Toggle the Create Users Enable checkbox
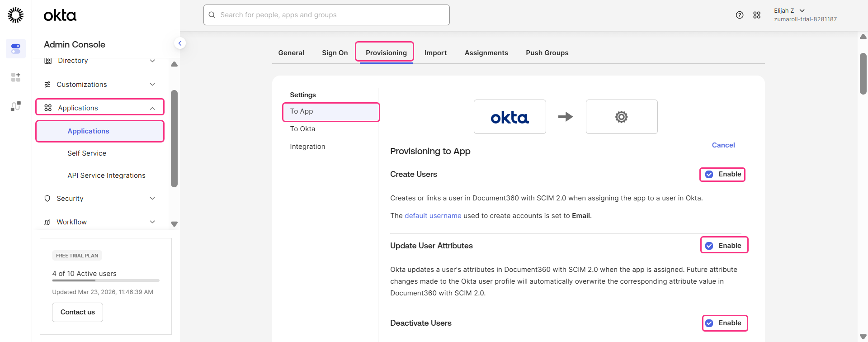868x342 pixels. click(x=709, y=174)
